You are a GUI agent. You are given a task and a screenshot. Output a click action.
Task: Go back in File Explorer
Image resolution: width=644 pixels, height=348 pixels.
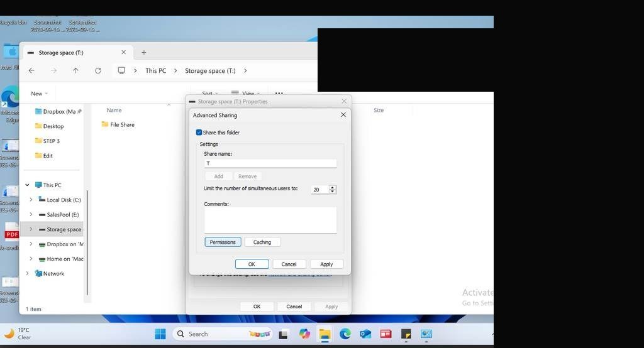[x=31, y=70]
